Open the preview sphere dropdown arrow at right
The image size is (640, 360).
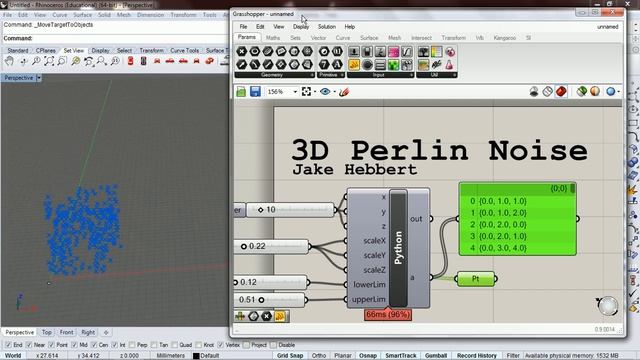[x=619, y=92]
